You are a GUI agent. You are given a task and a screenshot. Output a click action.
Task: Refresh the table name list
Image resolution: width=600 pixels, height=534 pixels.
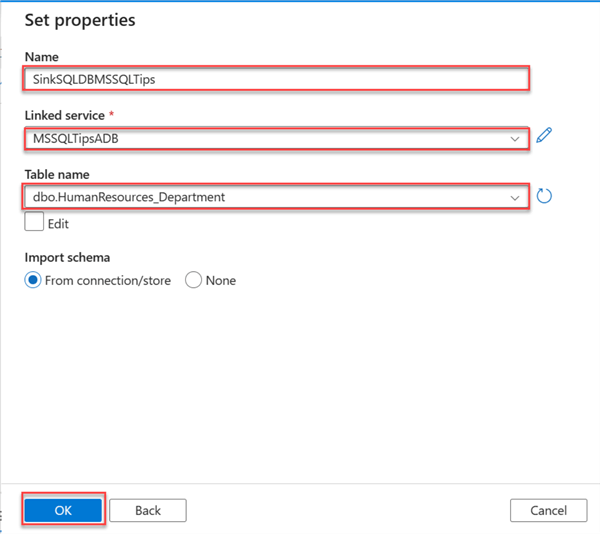tap(544, 196)
